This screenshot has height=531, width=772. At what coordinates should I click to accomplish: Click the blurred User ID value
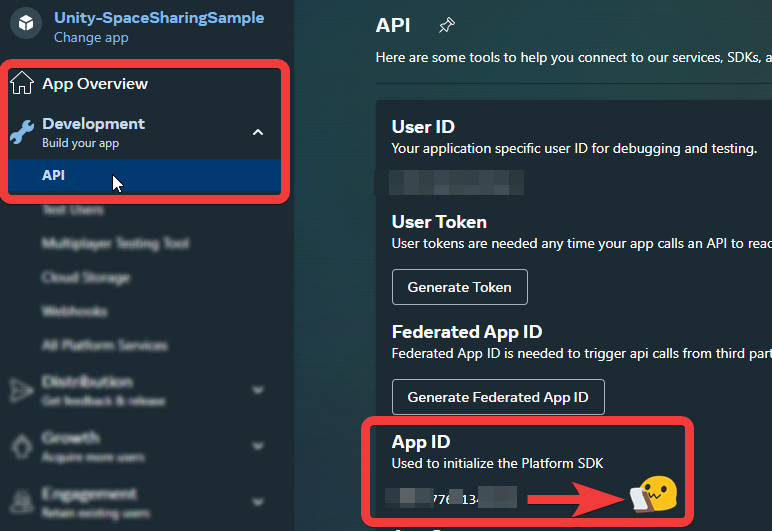point(456,183)
